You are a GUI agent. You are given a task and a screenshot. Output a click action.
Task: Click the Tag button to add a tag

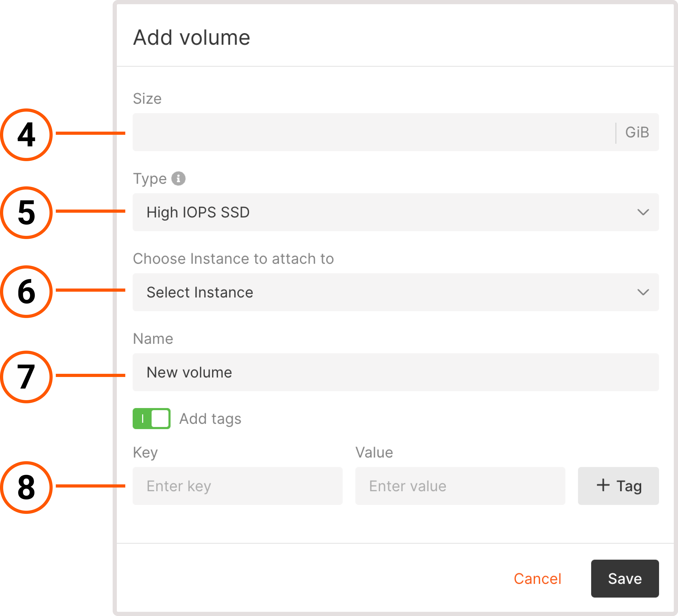tap(618, 485)
